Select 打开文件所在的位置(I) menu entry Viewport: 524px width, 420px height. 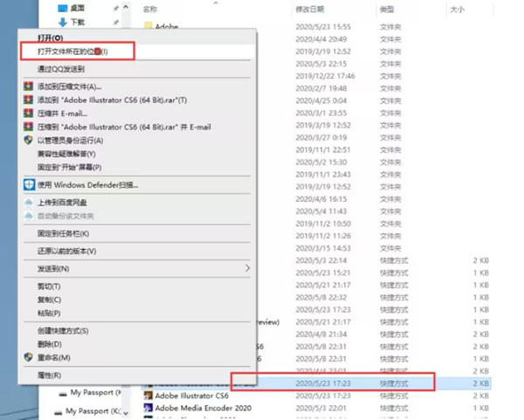(72, 52)
